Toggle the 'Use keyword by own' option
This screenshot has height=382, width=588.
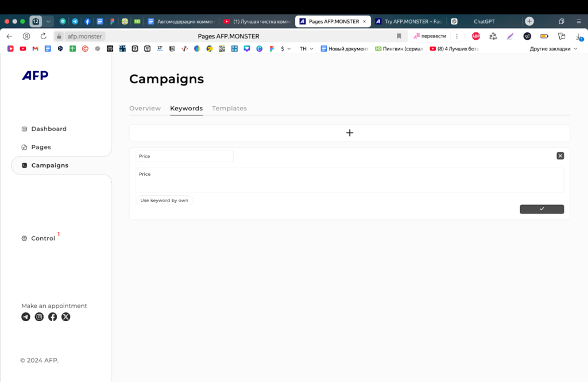[164, 200]
